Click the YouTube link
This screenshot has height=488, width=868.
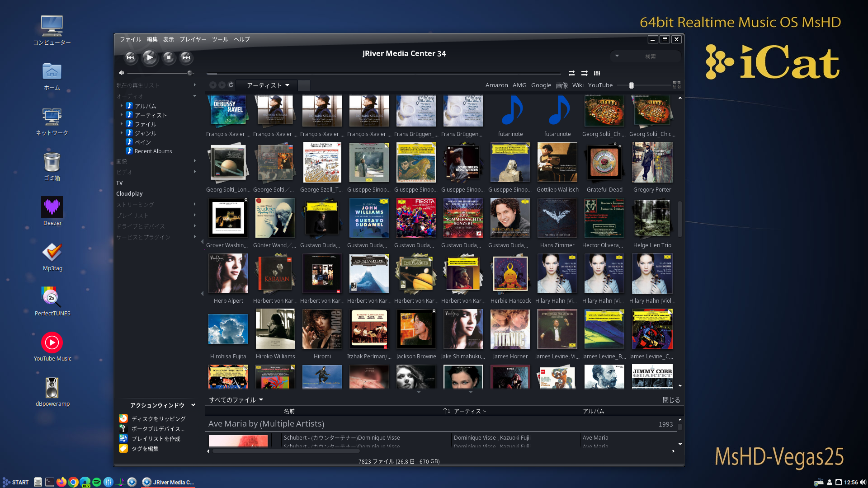[x=600, y=85]
